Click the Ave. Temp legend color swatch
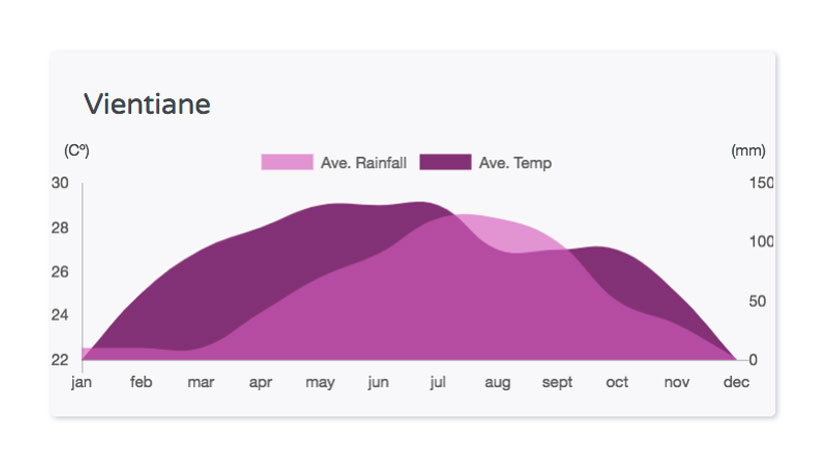The image size is (830, 474). (445, 162)
